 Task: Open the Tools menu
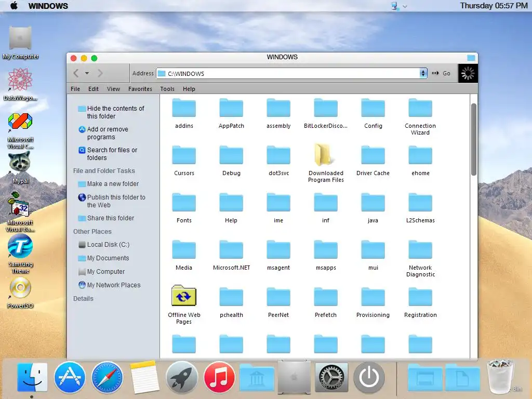(x=167, y=89)
